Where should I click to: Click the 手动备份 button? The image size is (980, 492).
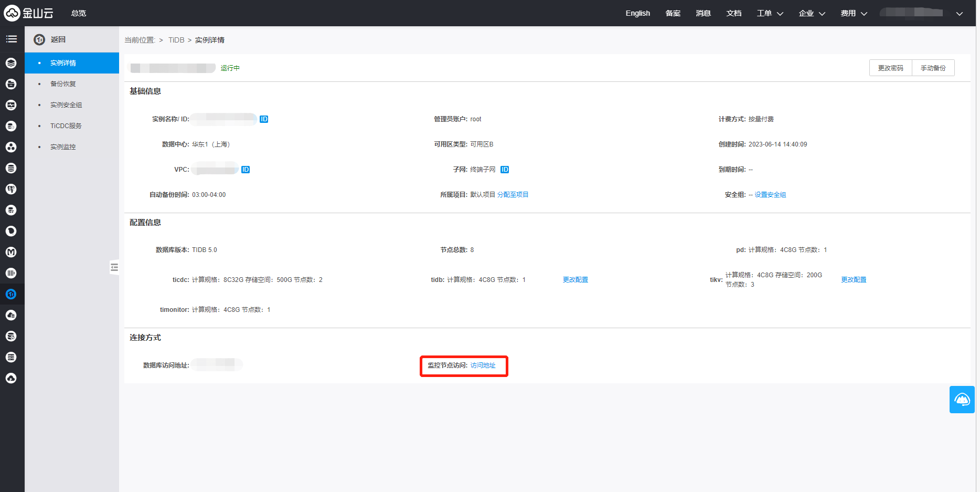[933, 68]
